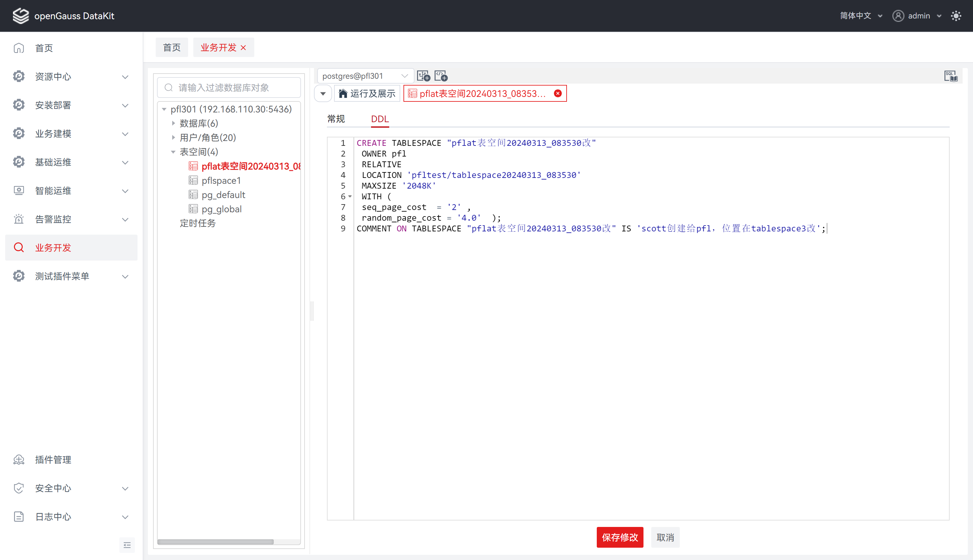Select the 定时任务 tree item
973x560 pixels.
coord(198,223)
